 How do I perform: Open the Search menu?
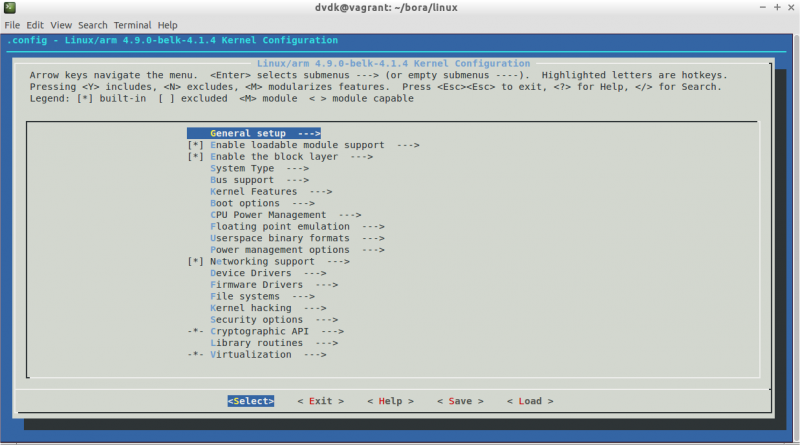pyautogui.click(x=92, y=25)
